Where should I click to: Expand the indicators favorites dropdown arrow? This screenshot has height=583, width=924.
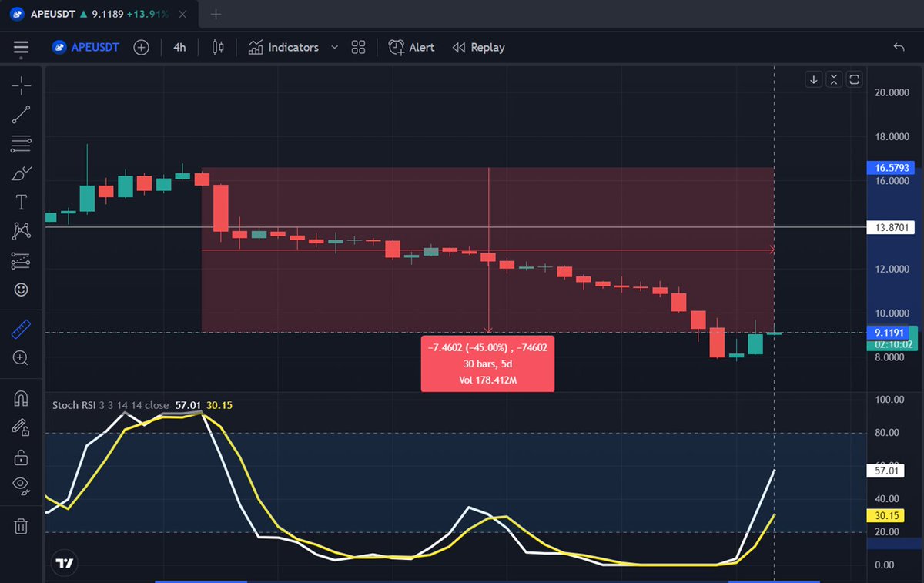pos(334,47)
